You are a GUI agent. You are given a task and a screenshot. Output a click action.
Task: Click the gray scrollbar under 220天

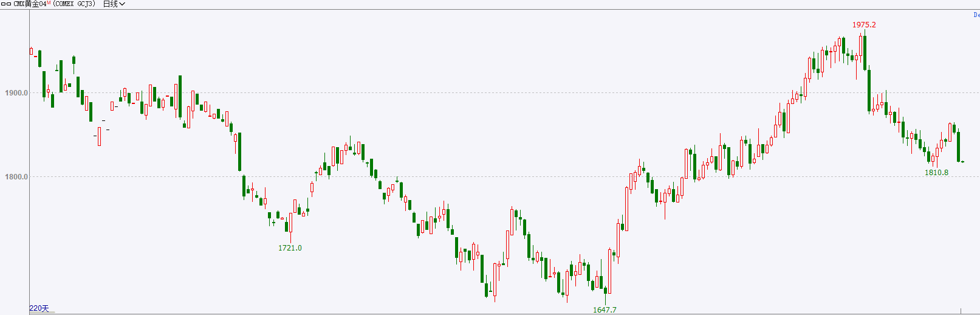[x=42, y=313]
